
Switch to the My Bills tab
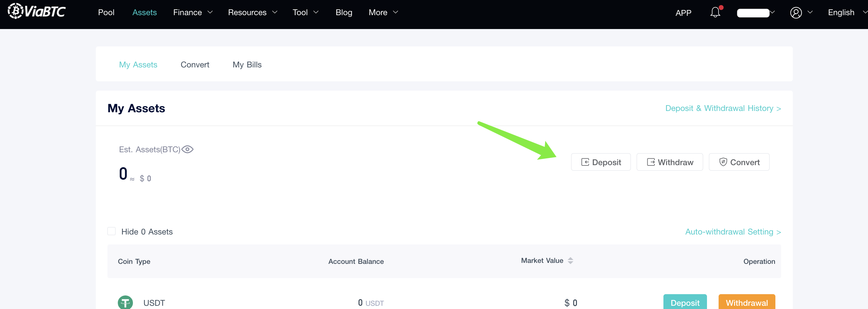(247, 65)
